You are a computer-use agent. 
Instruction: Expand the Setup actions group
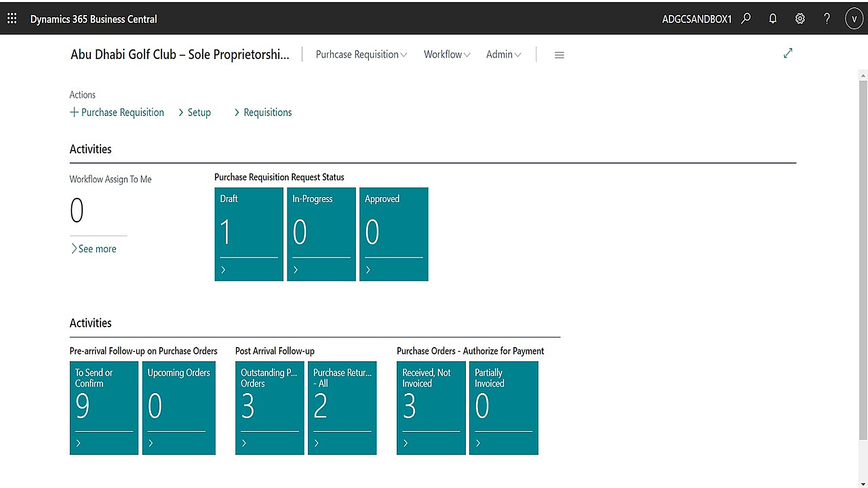pyautogui.click(x=195, y=112)
